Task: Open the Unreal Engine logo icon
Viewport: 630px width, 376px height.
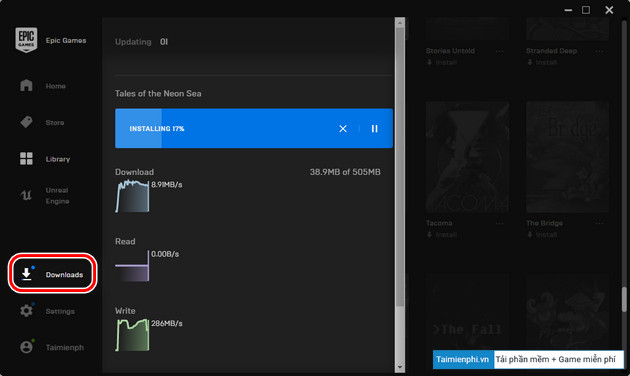Action: [26, 195]
